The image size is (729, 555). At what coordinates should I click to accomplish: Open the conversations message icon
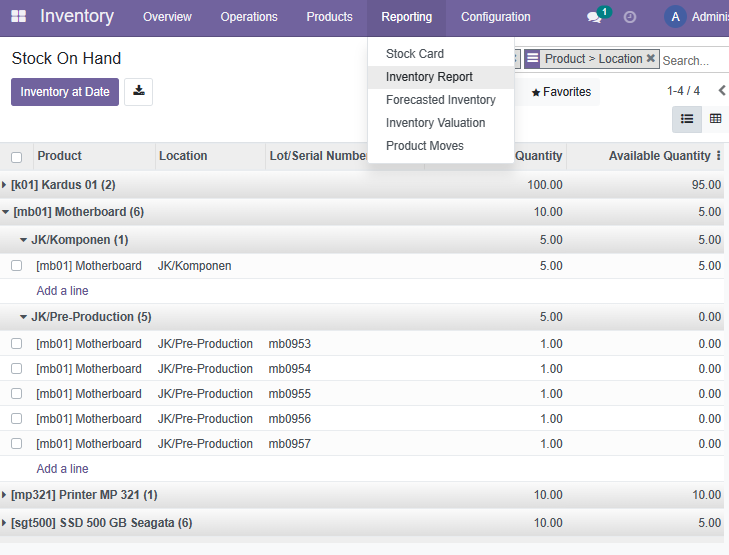(594, 18)
